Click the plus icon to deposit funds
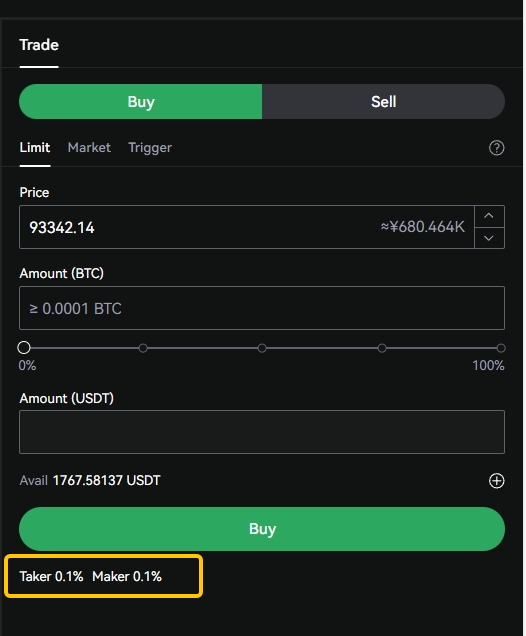Image resolution: width=526 pixels, height=636 pixels. point(496,481)
